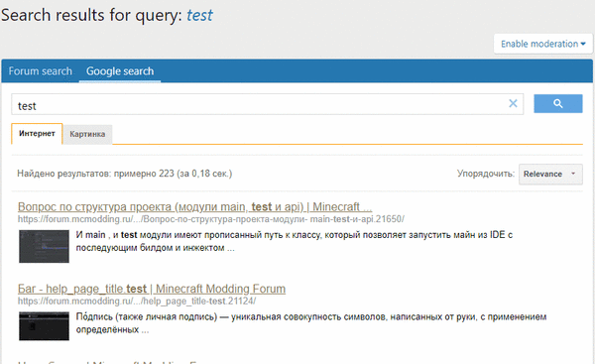Image resolution: width=595 pixels, height=364 pixels.
Task: Open the Баг - help_page_title.test result link
Action: [x=152, y=289]
